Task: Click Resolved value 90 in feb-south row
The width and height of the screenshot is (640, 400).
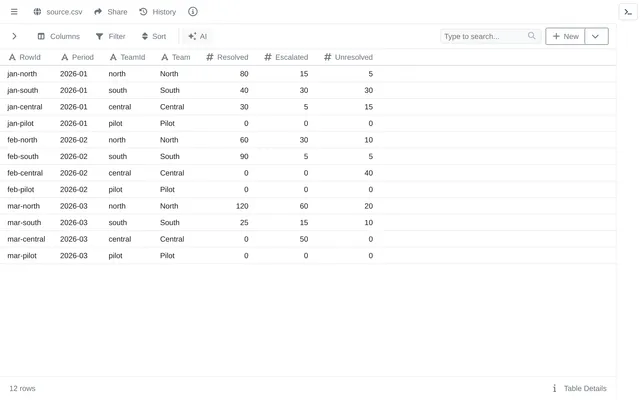Action: (244, 156)
